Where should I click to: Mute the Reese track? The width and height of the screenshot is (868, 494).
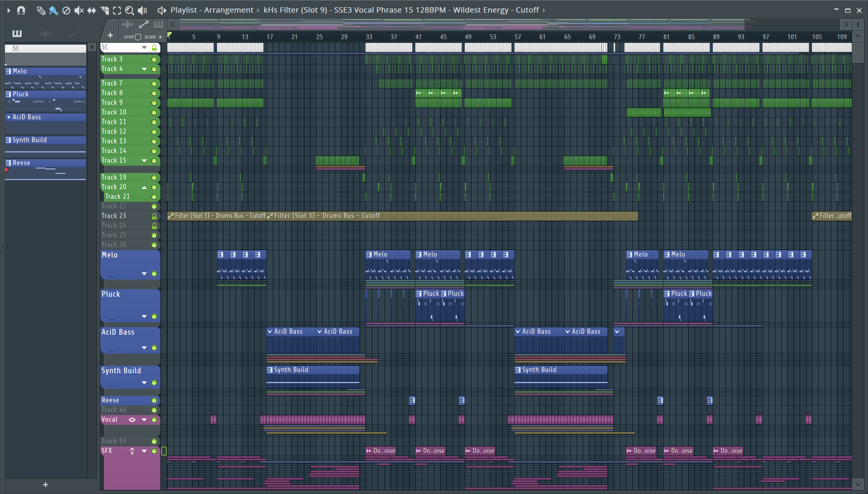[x=154, y=400]
